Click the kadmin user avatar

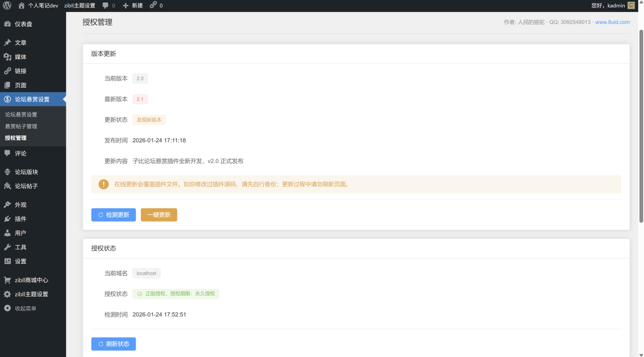point(631,5)
